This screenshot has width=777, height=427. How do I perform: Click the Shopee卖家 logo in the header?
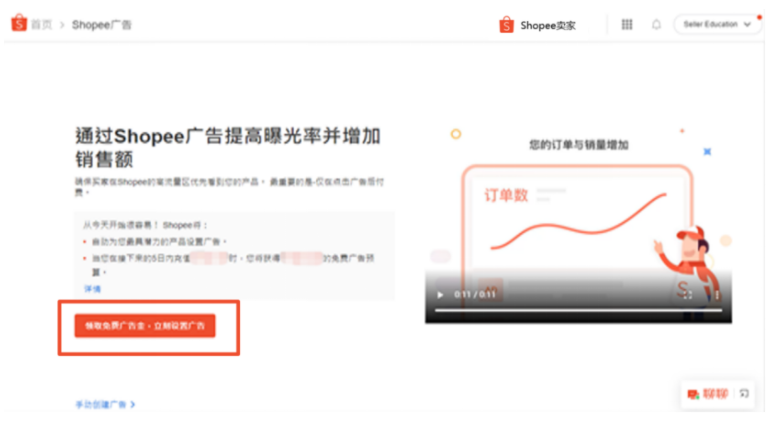coord(537,25)
